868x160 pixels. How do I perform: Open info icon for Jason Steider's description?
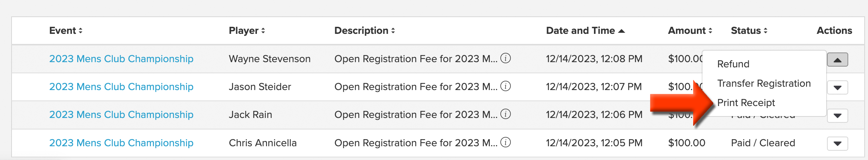[505, 86]
